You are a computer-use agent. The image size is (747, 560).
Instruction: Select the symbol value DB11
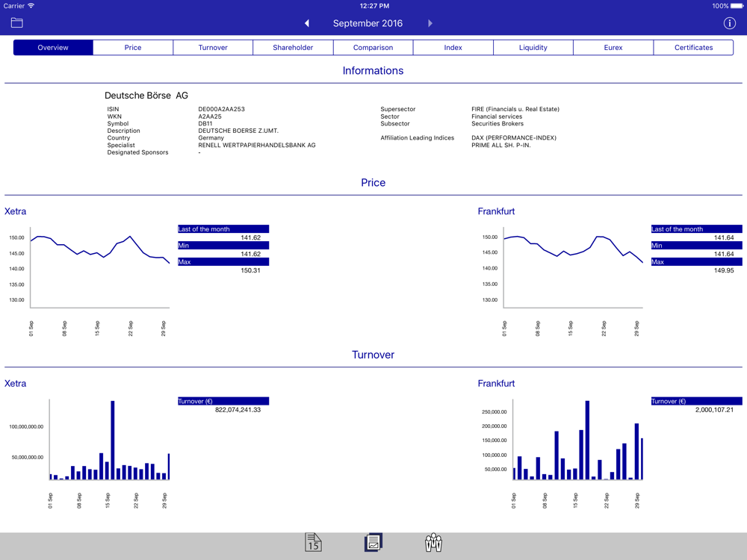pos(205,123)
